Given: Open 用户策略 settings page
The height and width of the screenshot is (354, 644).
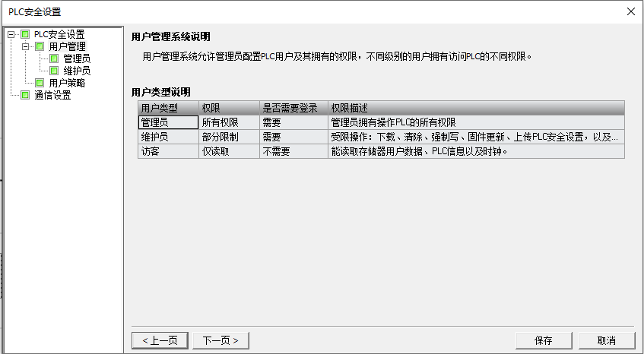Looking at the screenshot, I should pos(67,83).
